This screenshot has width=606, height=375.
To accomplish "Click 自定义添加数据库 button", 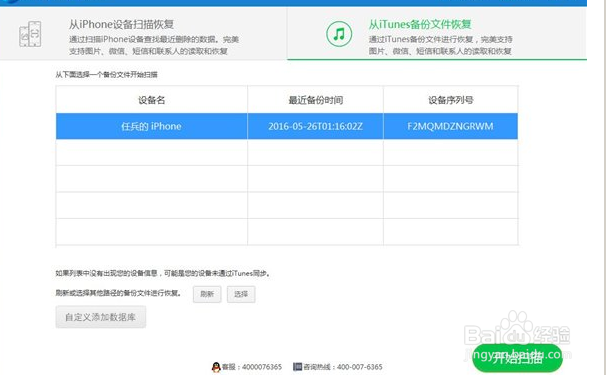I will (x=100, y=317).
